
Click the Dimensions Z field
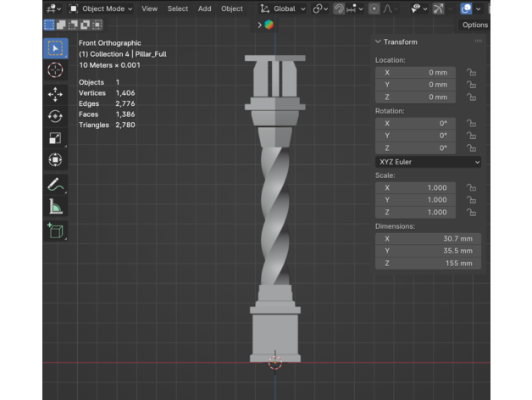pos(428,264)
